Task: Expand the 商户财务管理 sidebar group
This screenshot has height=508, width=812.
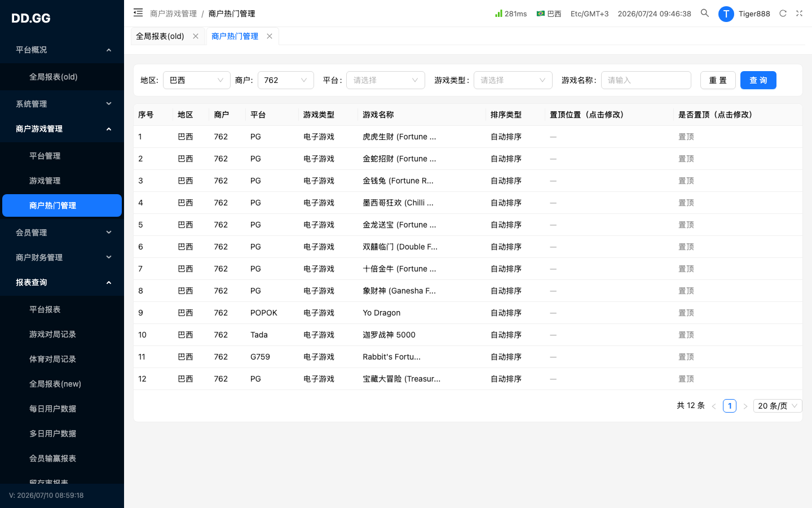Action: point(62,257)
